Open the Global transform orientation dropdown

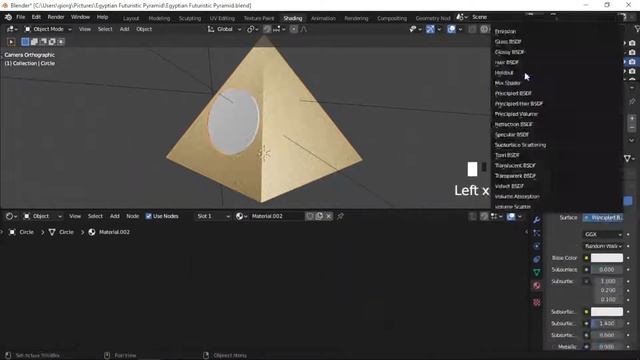(224, 29)
